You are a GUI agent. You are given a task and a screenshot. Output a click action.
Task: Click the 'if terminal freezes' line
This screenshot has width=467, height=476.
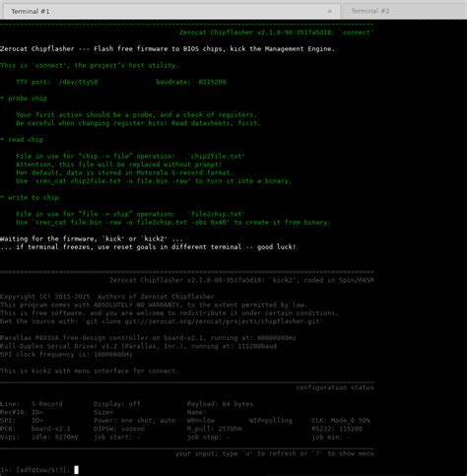148,246
